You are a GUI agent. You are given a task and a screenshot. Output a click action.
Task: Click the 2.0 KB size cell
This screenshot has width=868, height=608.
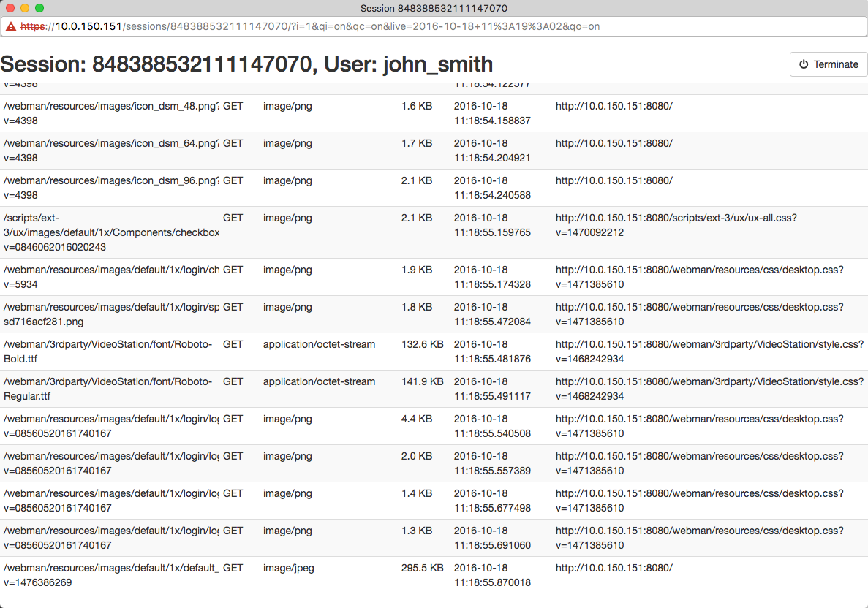coord(417,457)
